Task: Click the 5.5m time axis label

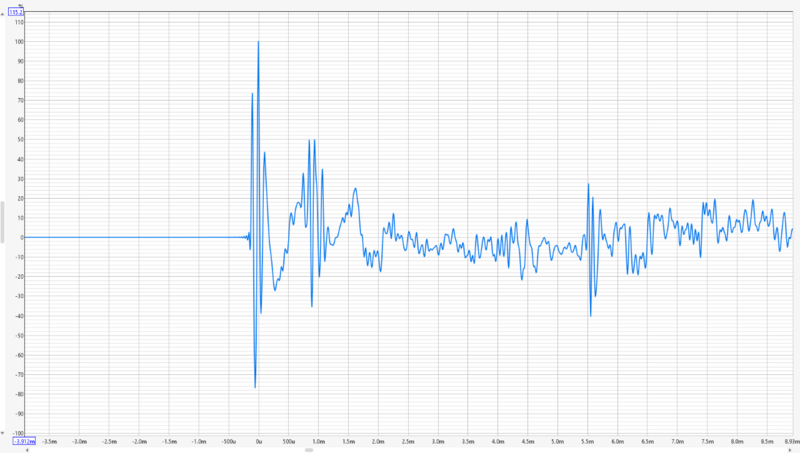Action: pyautogui.click(x=588, y=441)
